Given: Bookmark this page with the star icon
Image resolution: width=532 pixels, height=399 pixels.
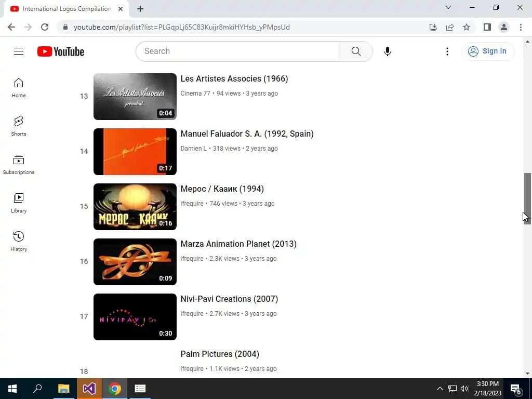Looking at the screenshot, I should tap(467, 27).
